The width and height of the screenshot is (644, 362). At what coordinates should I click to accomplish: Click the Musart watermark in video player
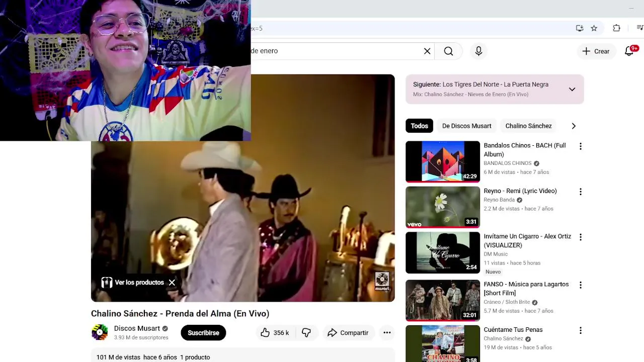pyautogui.click(x=382, y=282)
